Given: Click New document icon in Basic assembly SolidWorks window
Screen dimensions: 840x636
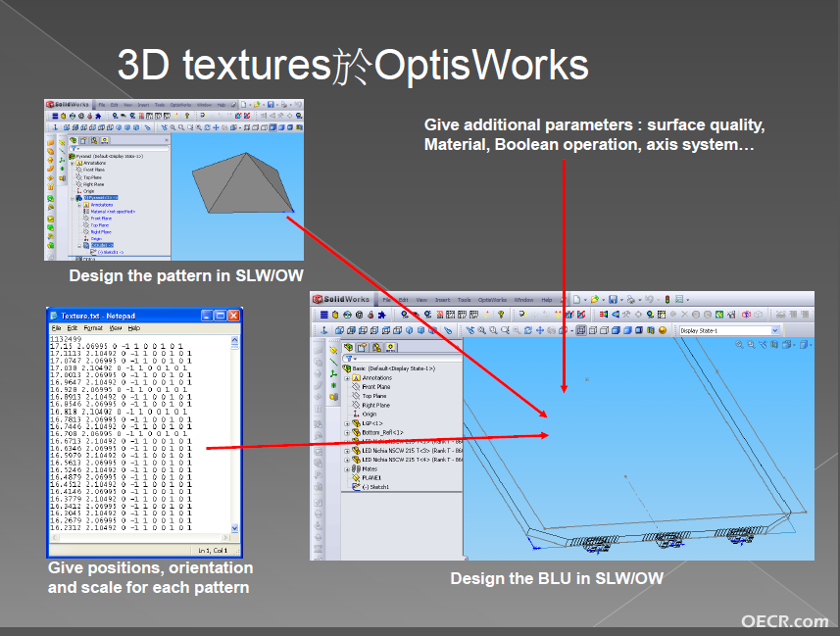Looking at the screenshot, I should coord(576,300).
